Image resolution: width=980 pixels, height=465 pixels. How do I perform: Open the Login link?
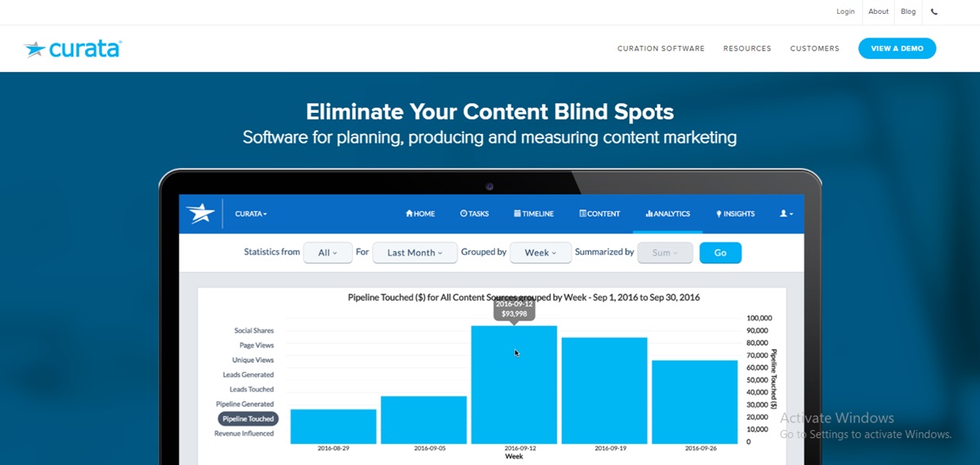coord(845,11)
